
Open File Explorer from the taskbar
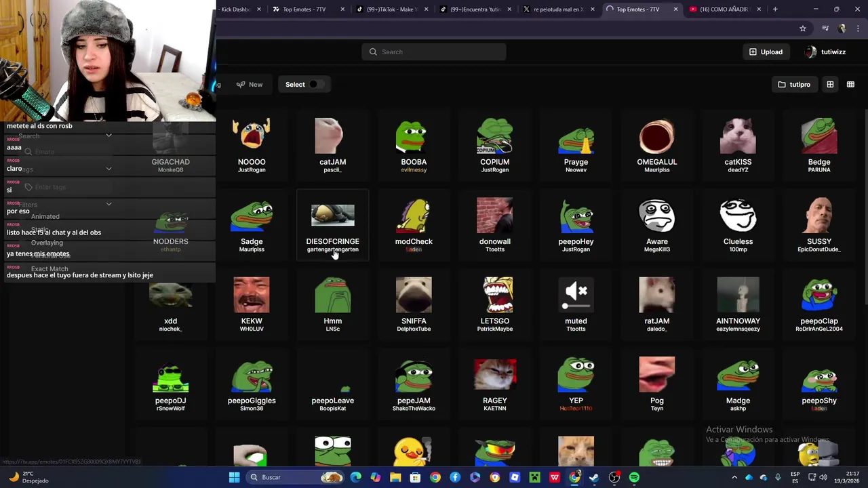point(395,477)
